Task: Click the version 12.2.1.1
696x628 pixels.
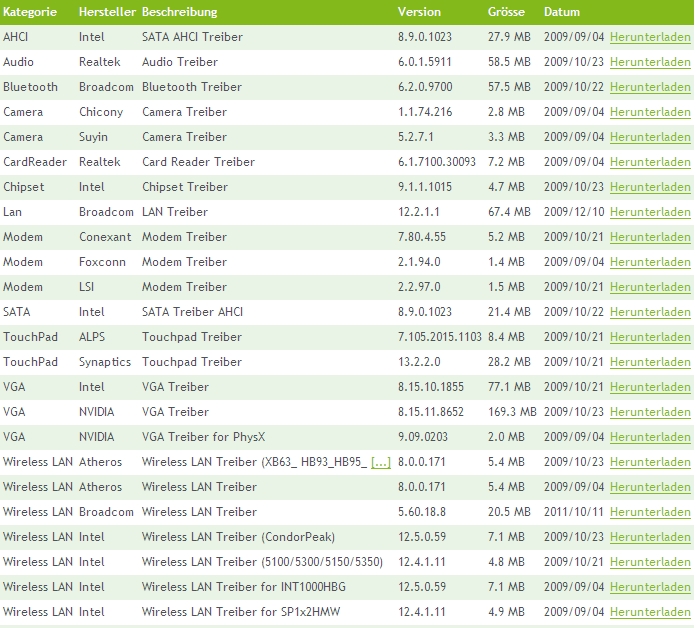Action: click(419, 212)
